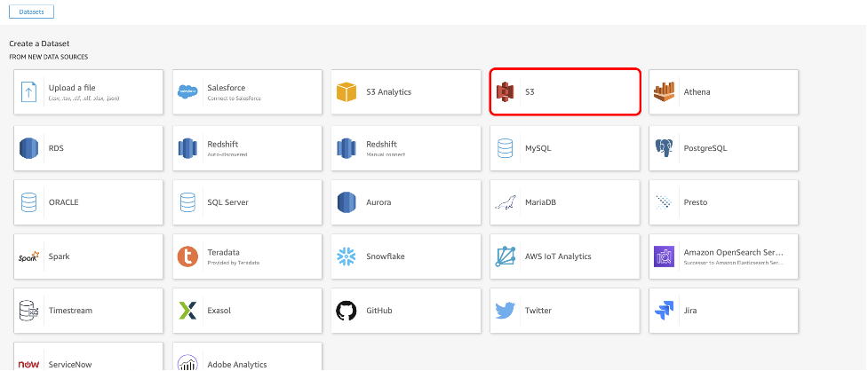Select the MariaDB seal icon
The width and height of the screenshot is (868, 371).
(x=505, y=202)
